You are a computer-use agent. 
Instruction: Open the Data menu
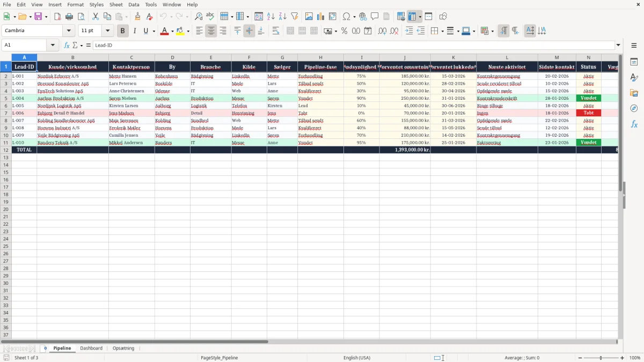(134, 4)
